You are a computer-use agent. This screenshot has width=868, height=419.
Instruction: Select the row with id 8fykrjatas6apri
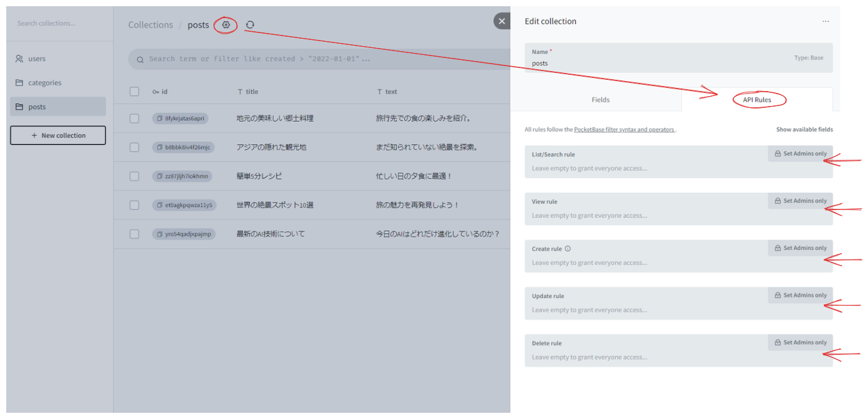(135, 118)
